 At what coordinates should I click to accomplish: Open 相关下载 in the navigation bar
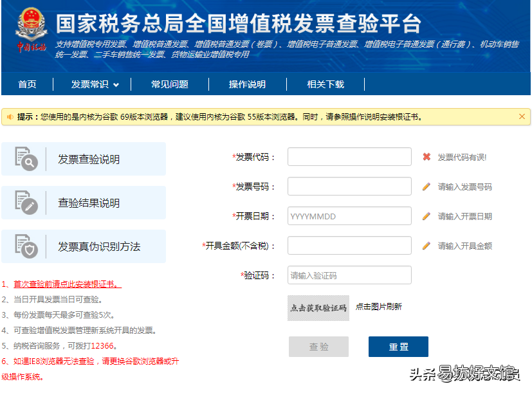[326, 84]
